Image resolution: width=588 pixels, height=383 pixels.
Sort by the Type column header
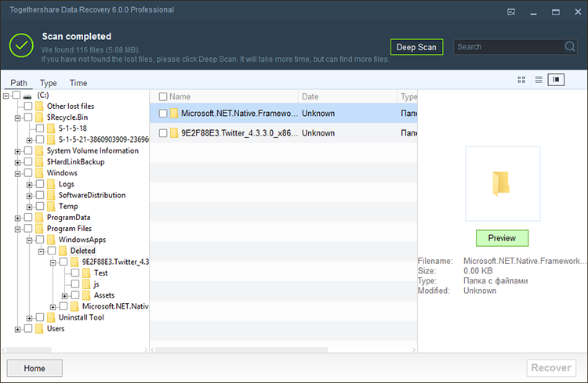pos(408,96)
